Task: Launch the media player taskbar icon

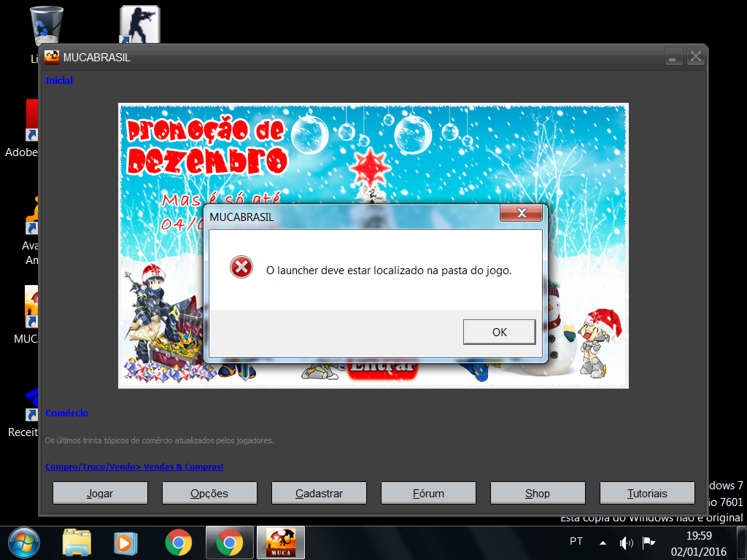Action: (x=125, y=542)
